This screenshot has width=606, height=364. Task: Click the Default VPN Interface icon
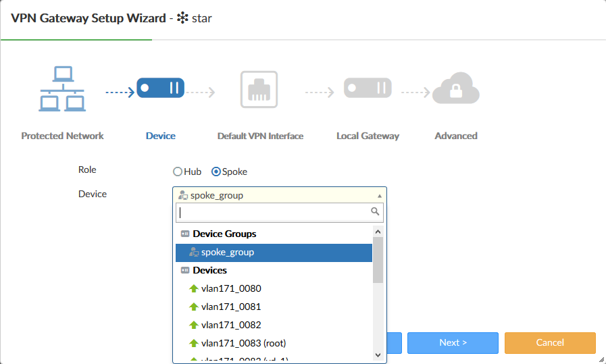(259, 89)
